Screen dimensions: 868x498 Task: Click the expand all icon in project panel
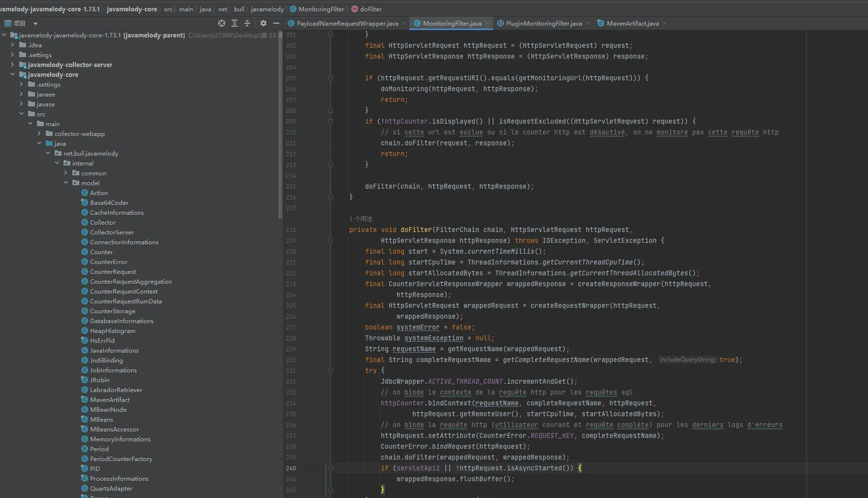[234, 23]
